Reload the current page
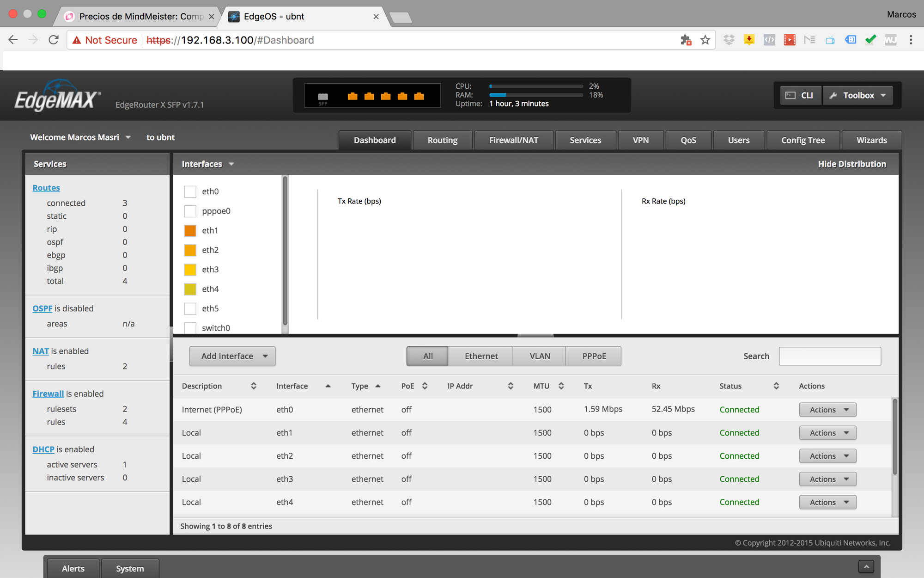The width and height of the screenshot is (924, 578). point(54,40)
